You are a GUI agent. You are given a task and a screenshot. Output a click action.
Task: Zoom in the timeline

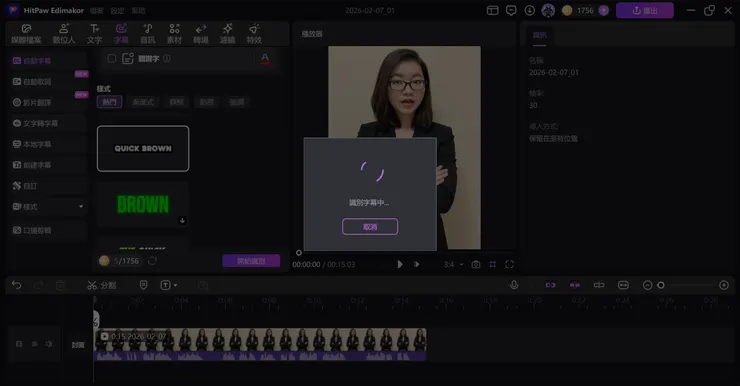(x=724, y=285)
